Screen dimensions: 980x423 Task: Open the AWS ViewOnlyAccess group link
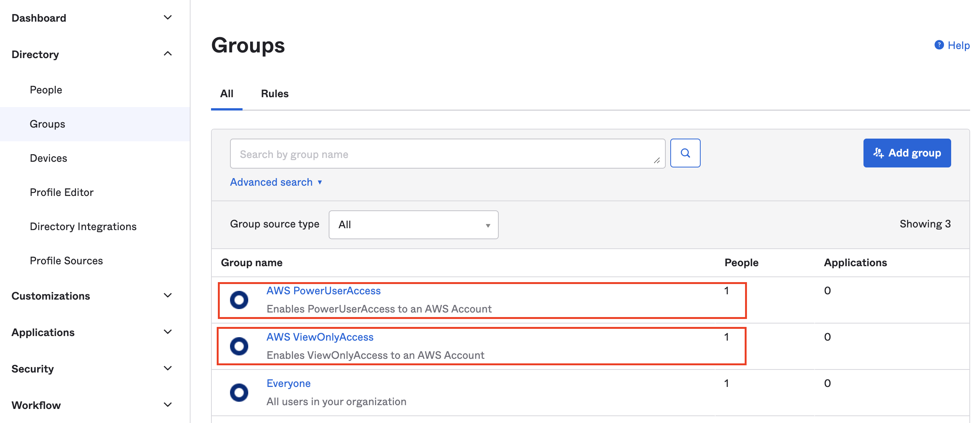(320, 337)
